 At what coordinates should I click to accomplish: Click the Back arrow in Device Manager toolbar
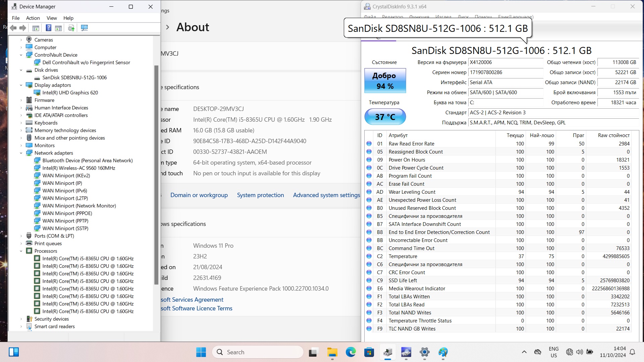(13, 28)
